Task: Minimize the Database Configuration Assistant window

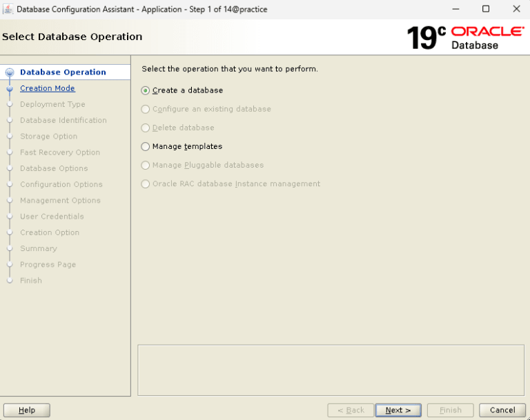Action: 455,9
